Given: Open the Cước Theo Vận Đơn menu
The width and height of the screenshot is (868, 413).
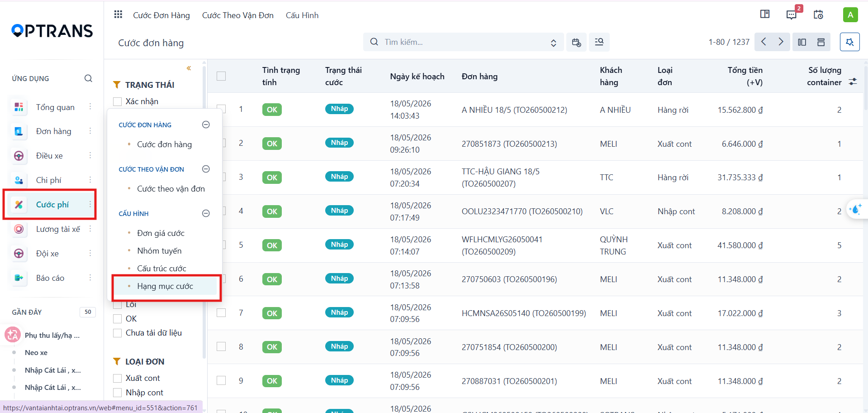Looking at the screenshot, I should point(238,15).
